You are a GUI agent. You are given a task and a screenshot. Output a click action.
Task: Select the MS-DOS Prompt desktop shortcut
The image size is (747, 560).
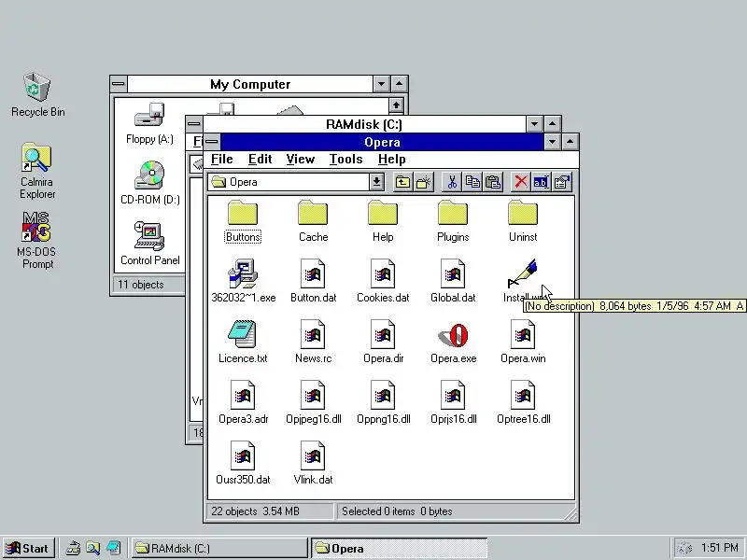[x=37, y=241]
